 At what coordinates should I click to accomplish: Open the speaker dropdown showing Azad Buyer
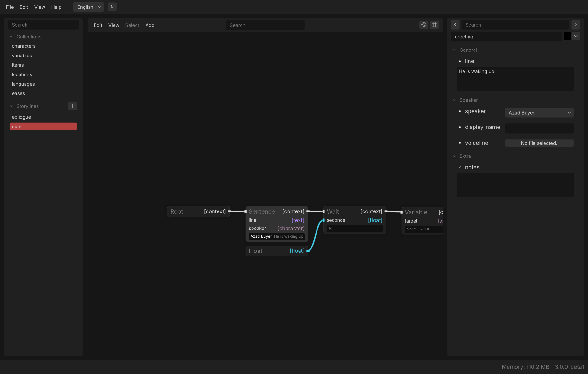coord(539,113)
